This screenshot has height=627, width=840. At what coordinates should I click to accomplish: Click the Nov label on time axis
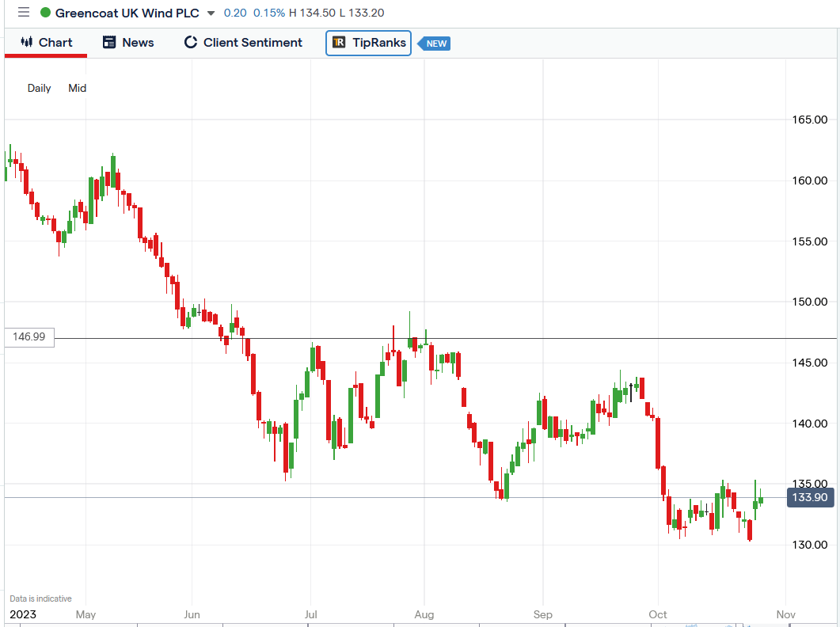(786, 614)
